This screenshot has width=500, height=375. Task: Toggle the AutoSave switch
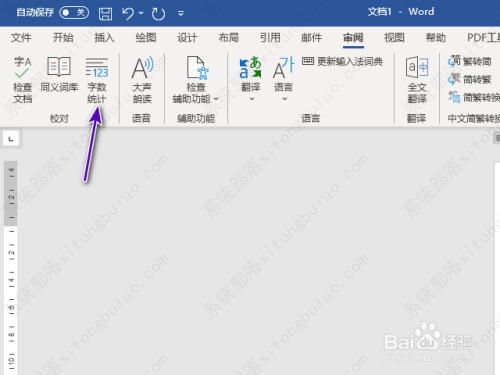pyautogui.click(x=74, y=13)
